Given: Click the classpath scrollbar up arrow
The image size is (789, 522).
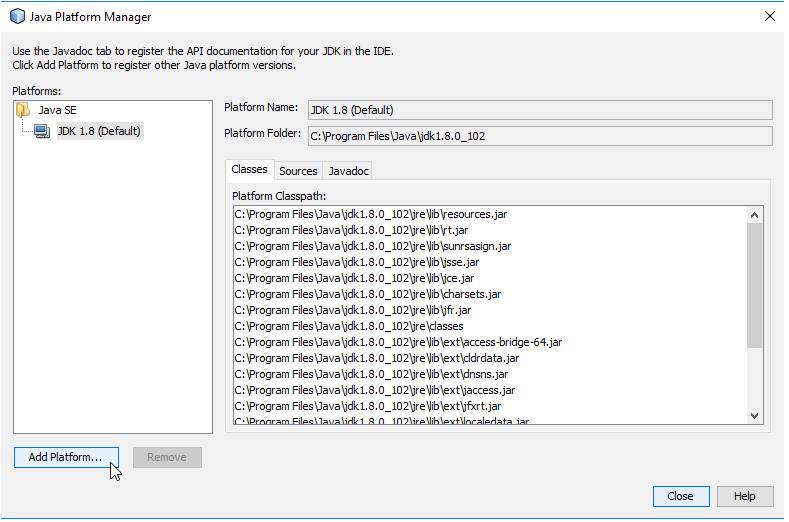Looking at the screenshot, I should click(754, 215).
